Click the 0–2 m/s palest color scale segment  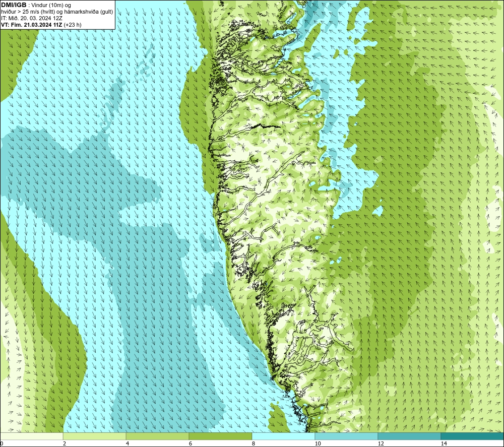point(31,436)
